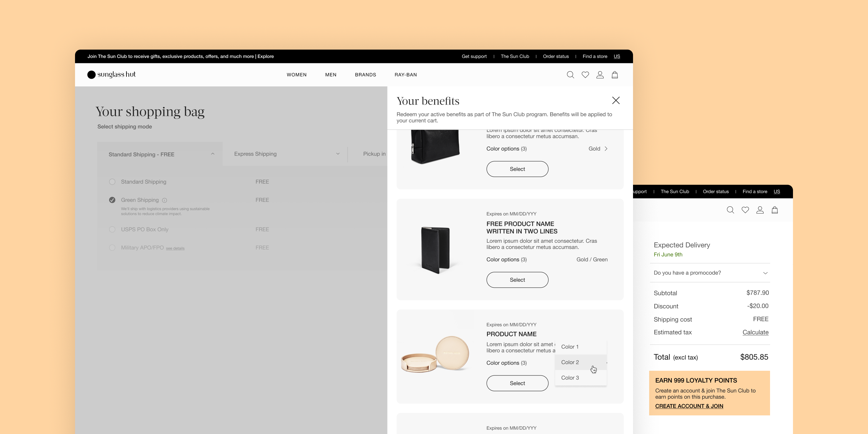Click search icon in the back window
This screenshot has width=868, height=434.
click(x=730, y=210)
